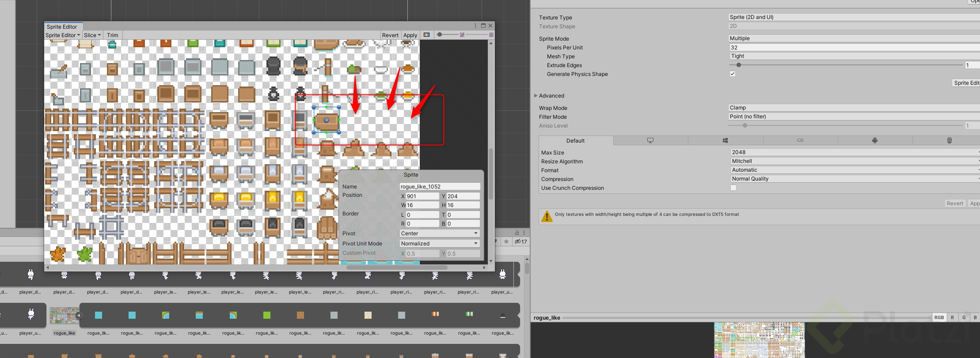Show only the G channel in preview
This screenshot has width=980, height=358.
tap(964, 317)
